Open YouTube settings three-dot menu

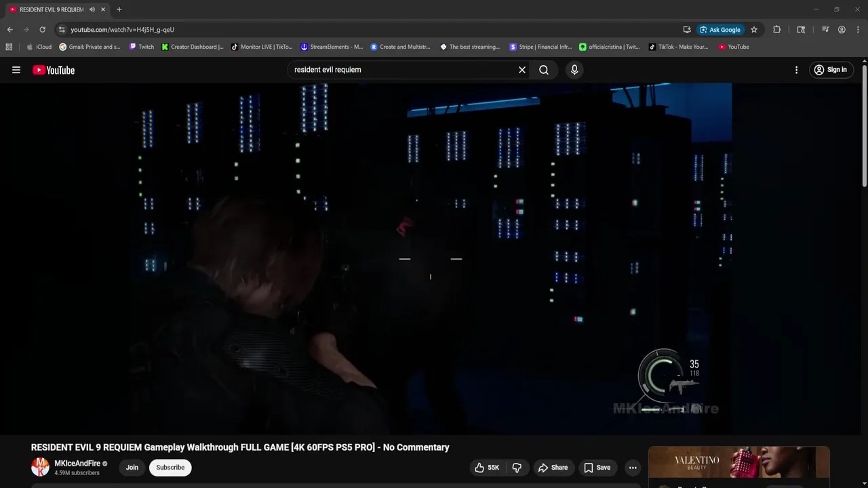[796, 70]
